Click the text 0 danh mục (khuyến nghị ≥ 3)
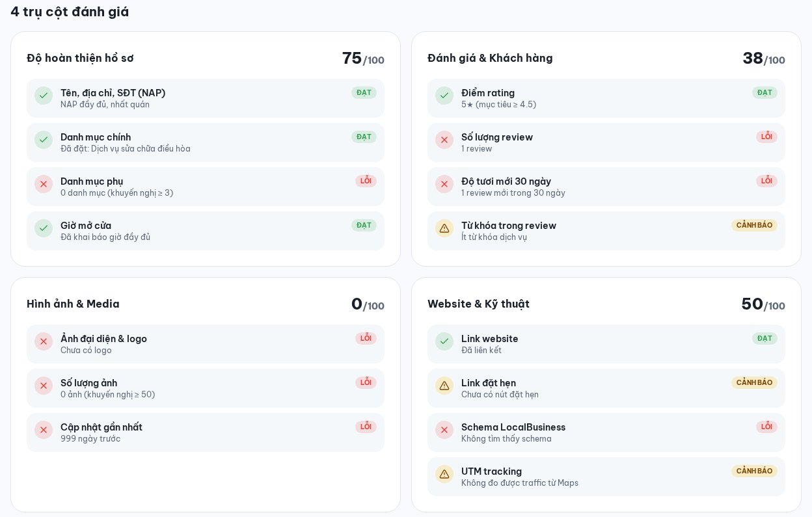This screenshot has width=812, height=517. point(116,193)
